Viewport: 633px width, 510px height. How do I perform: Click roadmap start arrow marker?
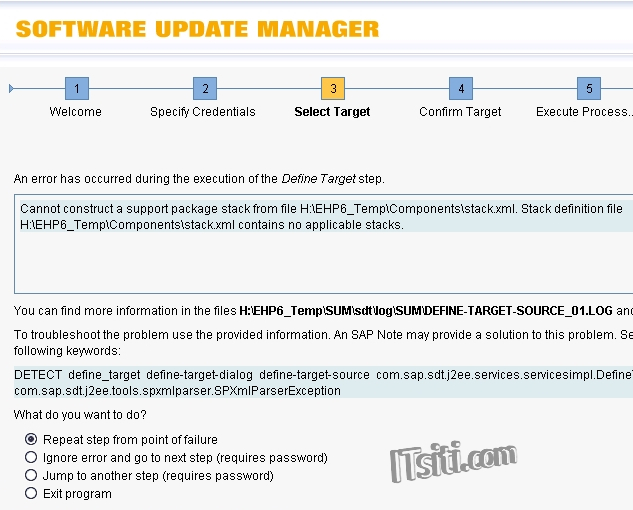tap(11, 88)
